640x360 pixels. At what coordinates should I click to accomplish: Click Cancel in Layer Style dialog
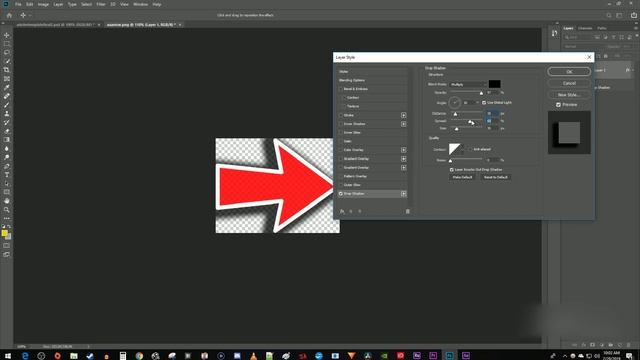point(569,83)
